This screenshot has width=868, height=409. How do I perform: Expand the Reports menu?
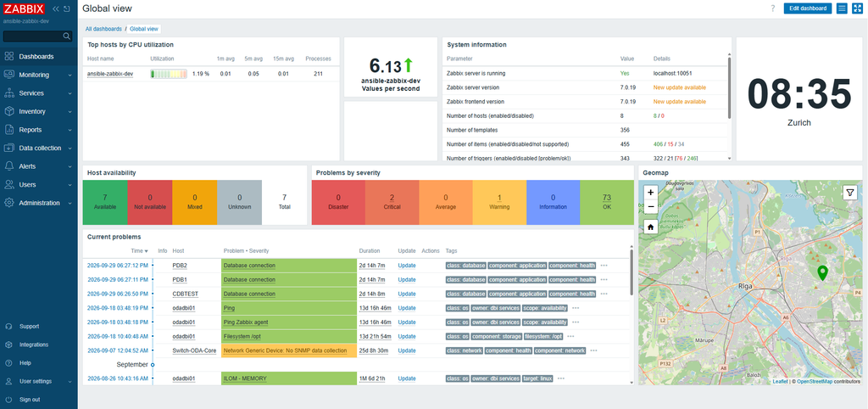click(39, 130)
